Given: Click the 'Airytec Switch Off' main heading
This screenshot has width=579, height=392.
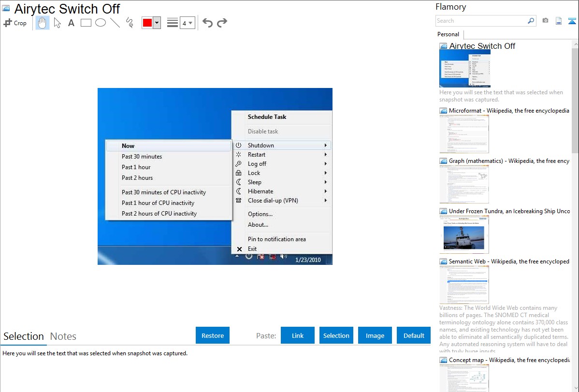Looking at the screenshot, I should pos(67,9).
